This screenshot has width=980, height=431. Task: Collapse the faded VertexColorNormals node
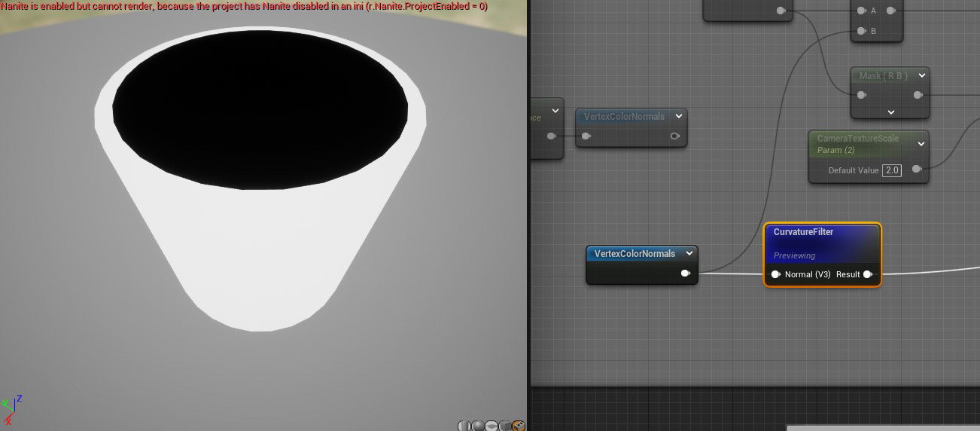click(x=678, y=117)
